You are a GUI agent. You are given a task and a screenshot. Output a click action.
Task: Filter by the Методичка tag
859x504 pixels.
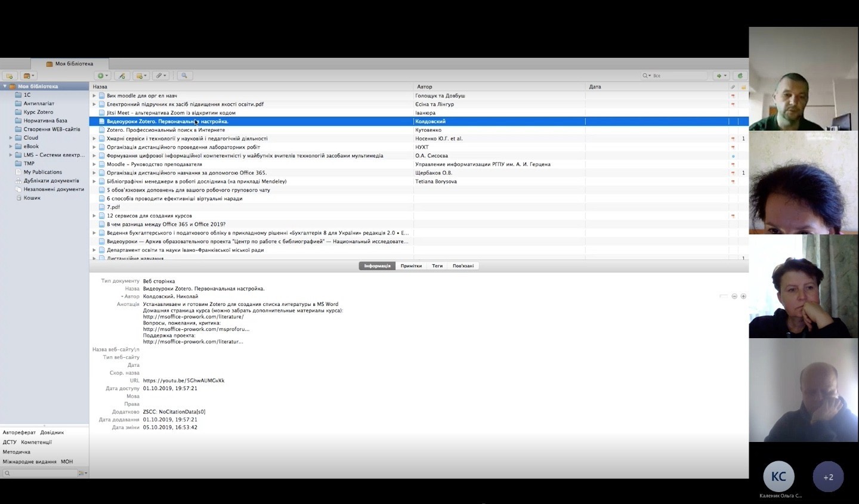[17, 452]
